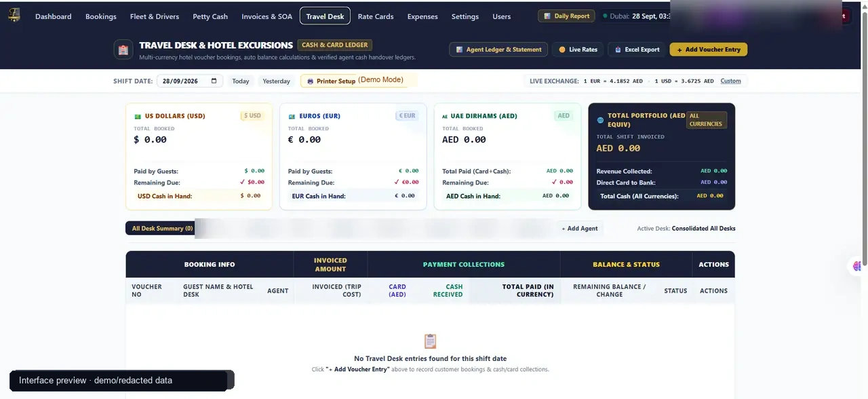Click the AED currency badge

point(564,115)
